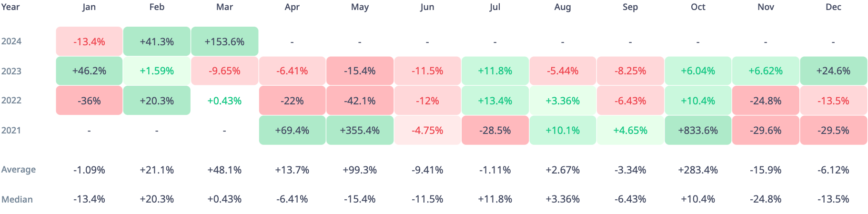Click the October average value +283.4%
Screen dimensions: 868x214
coord(698,170)
